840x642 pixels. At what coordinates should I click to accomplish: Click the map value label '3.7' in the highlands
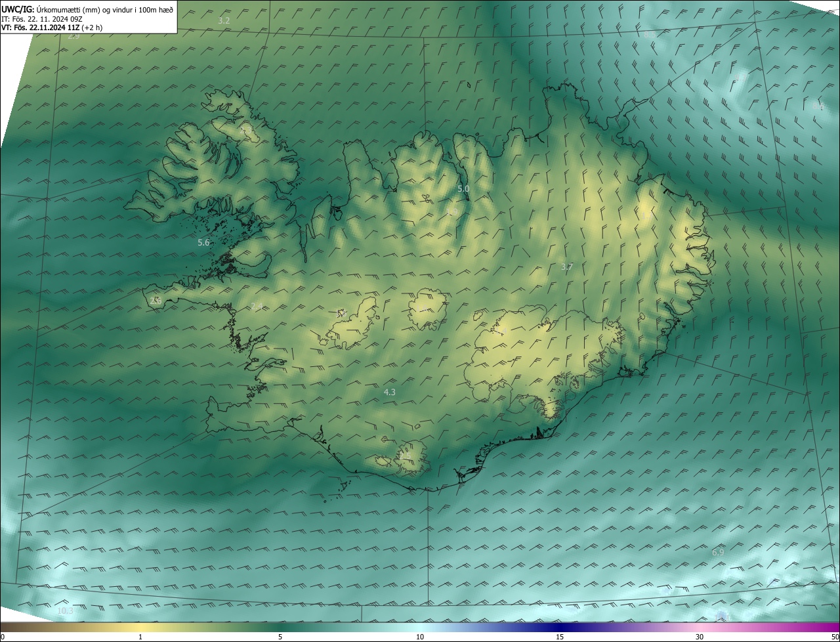567,267
